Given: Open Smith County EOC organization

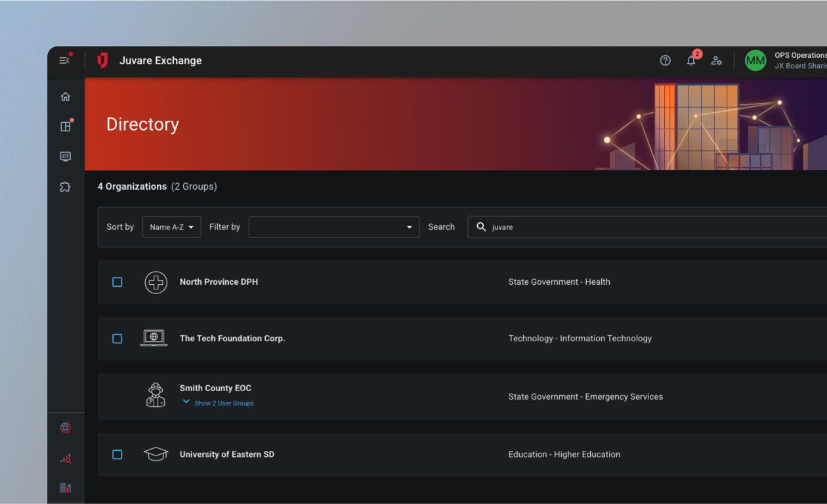Looking at the screenshot, I should (215, 388).
